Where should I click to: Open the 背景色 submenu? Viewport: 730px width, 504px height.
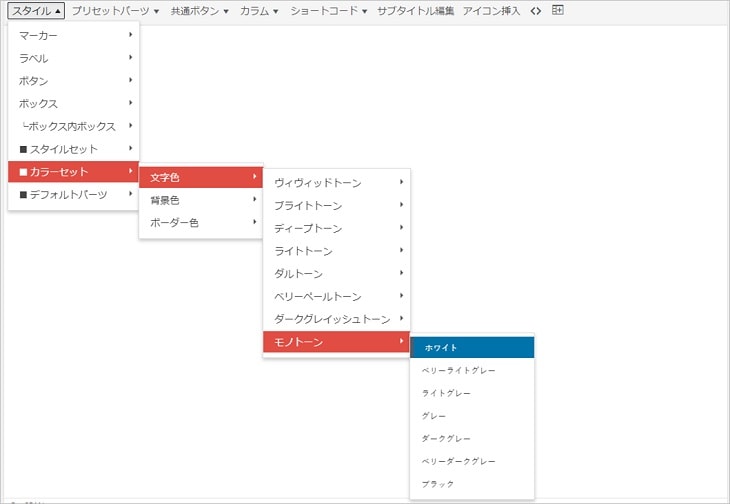point(200,200)
